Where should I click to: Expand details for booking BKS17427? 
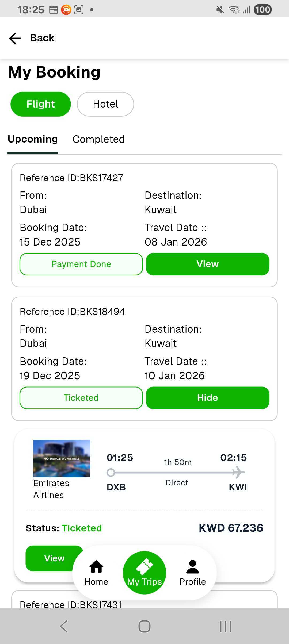click(x=208, y=264)
